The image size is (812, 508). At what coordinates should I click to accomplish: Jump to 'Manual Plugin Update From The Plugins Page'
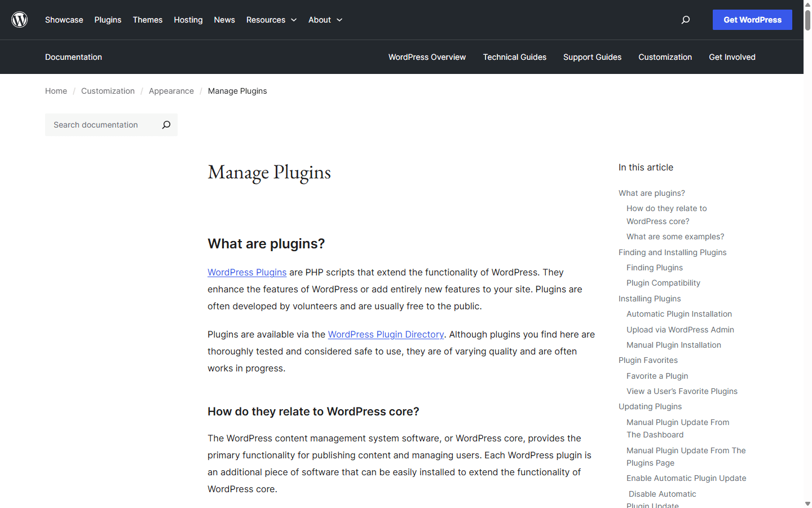click(686, 457)
